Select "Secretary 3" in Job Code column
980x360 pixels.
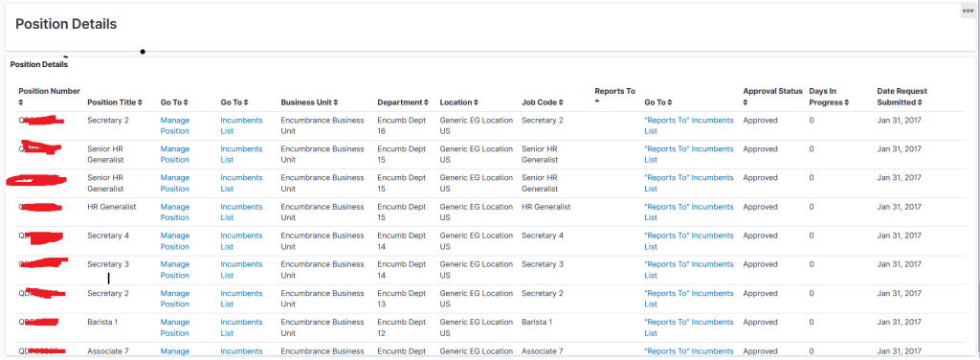tap(543, 264)
